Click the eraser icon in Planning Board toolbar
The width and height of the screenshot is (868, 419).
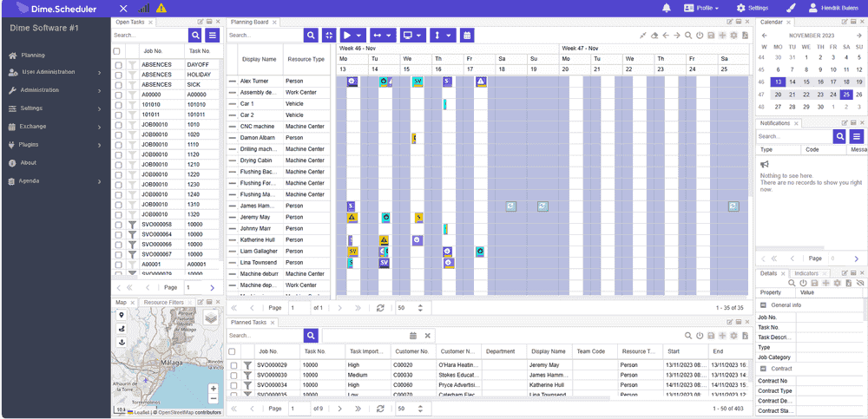coord(654,35)
